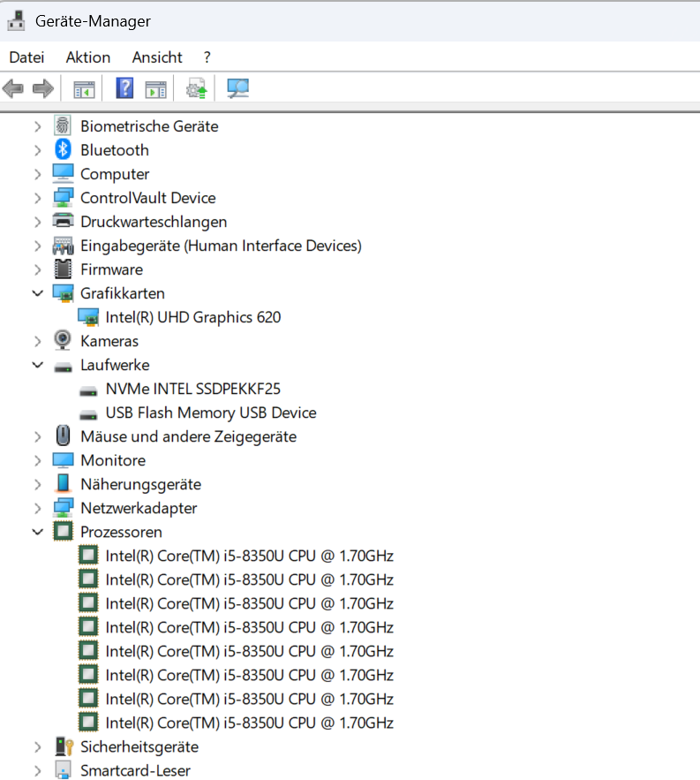700x780 pixels.
Task: Click the Biometrische Geräte fingerprint icon
Action: (x=63, y=125)
